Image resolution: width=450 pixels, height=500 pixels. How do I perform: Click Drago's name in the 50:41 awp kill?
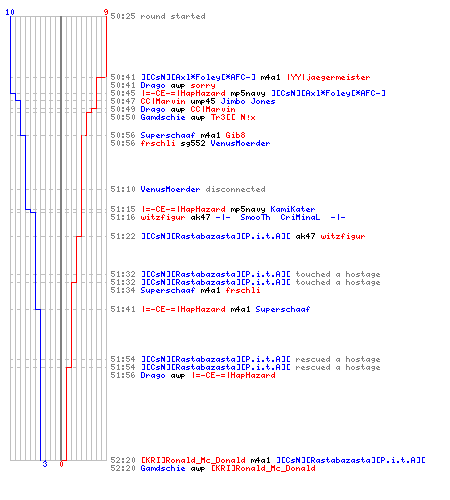tap(153, 85)
